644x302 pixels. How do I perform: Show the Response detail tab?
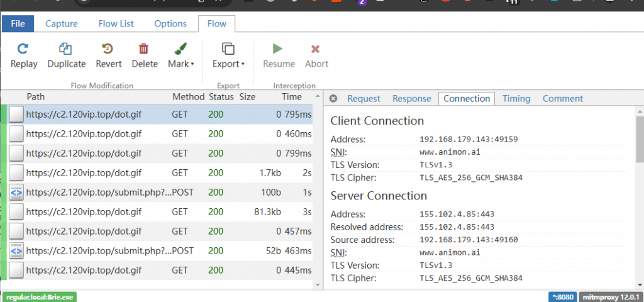click(411, 99)
